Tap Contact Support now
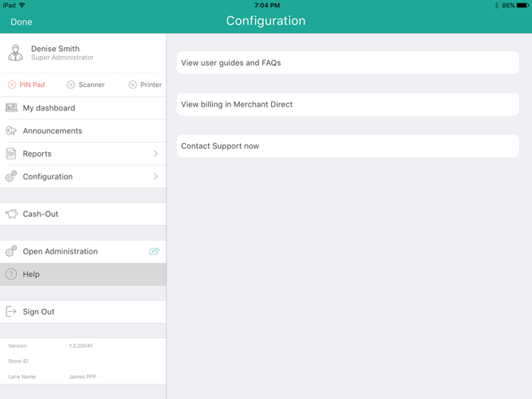This screenshot has height=399, width=532. click(348, 146)
